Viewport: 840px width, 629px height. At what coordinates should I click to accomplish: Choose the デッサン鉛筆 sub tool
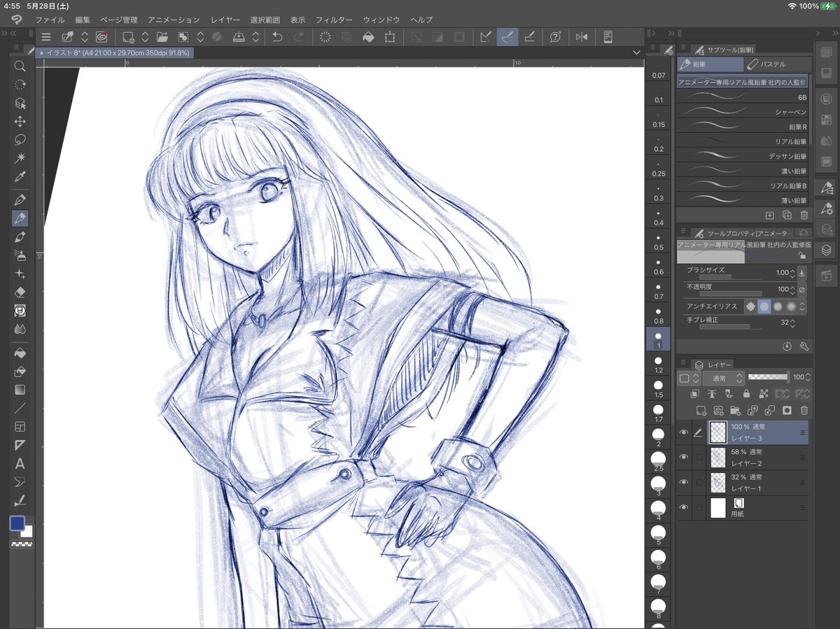[743, 156]
